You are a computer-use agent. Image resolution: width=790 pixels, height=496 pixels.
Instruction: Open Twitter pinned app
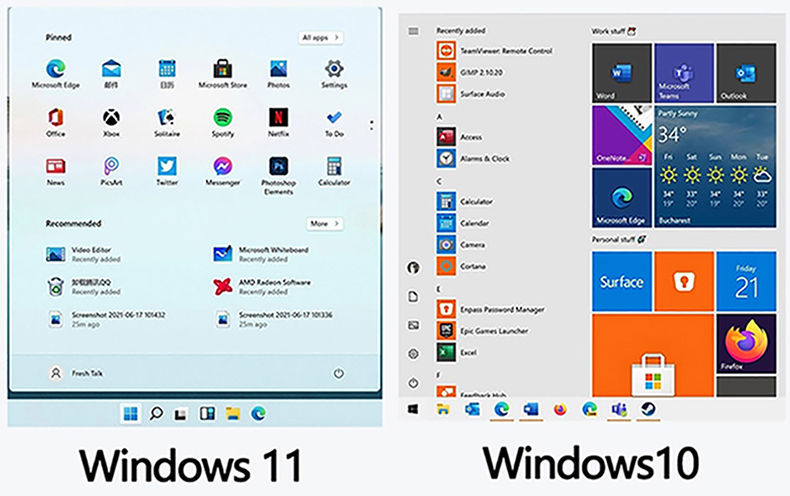point(167,171)
